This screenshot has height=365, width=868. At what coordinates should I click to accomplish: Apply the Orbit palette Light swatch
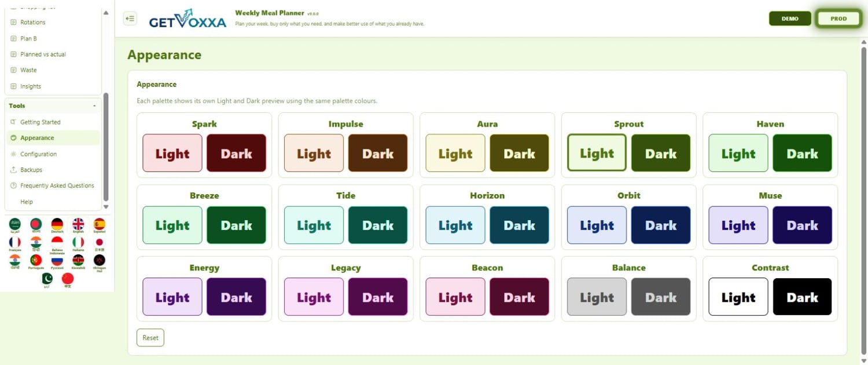coord(597,225)
